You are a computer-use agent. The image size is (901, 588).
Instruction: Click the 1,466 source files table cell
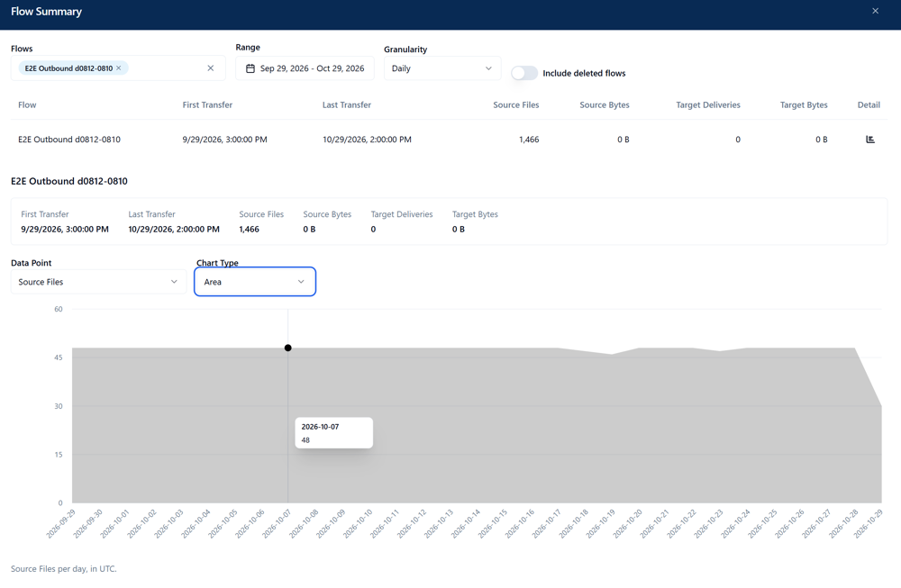click(x=529, y=139)
